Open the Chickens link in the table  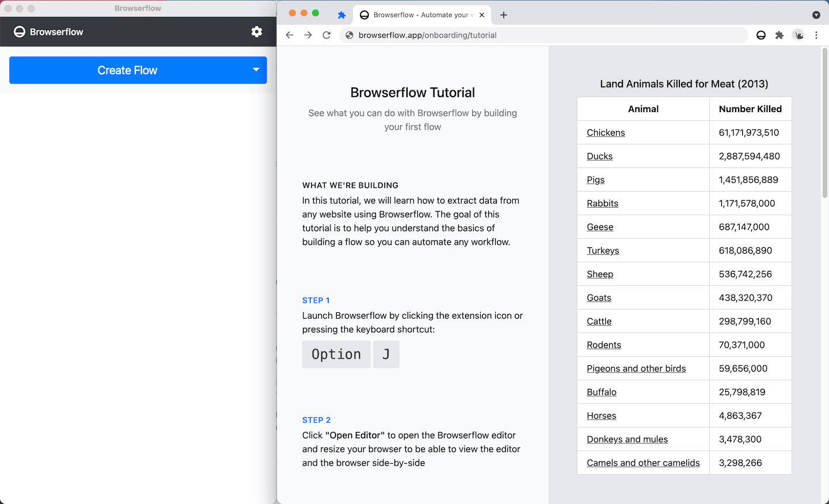606,132
